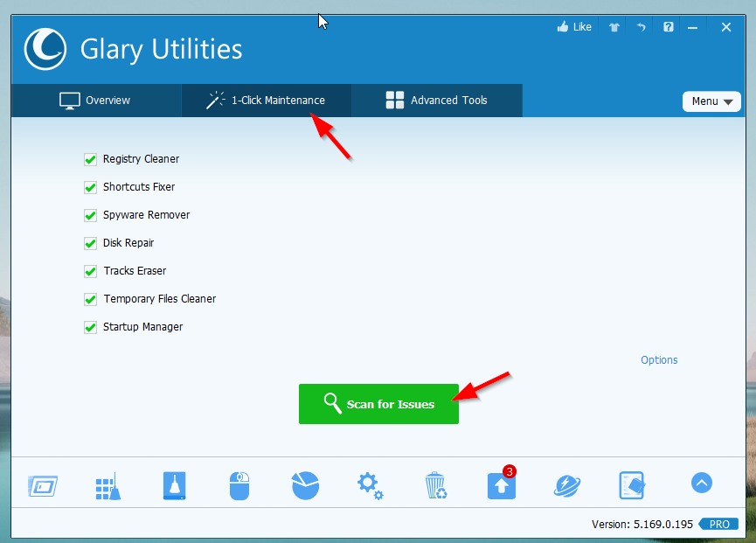This screenshot has height=543, width=756.
Task: Click the PRO badge
Action: (x=719, y=524)
